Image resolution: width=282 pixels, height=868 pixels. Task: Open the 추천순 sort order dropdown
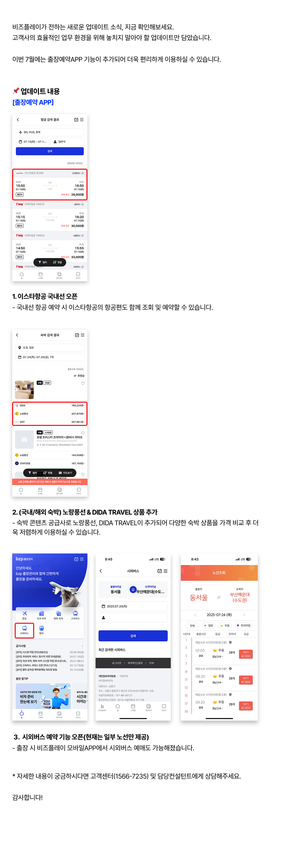tap(79, 376)
